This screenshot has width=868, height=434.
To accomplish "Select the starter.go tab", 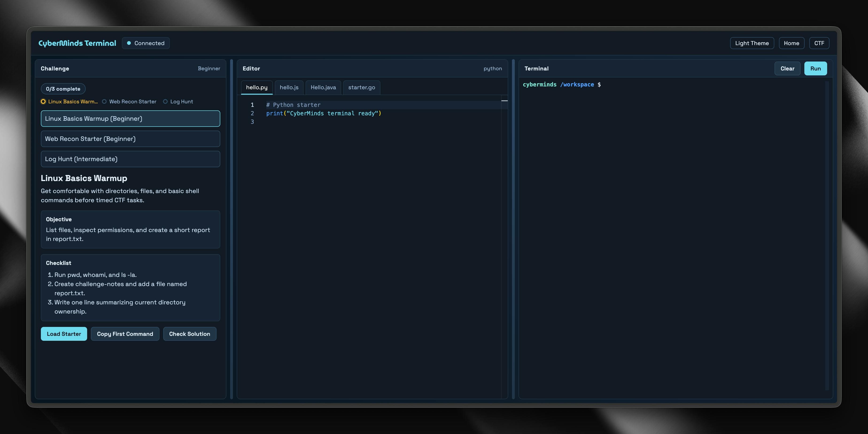I will [361, 87].
